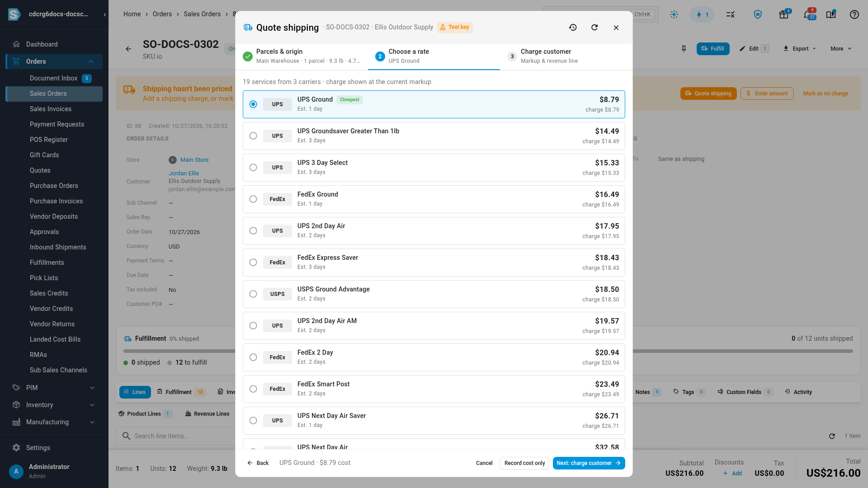The height and width of the screenshot is (488, 868).
Task: Select FedEx 2 Day rate
Action: 434,357
